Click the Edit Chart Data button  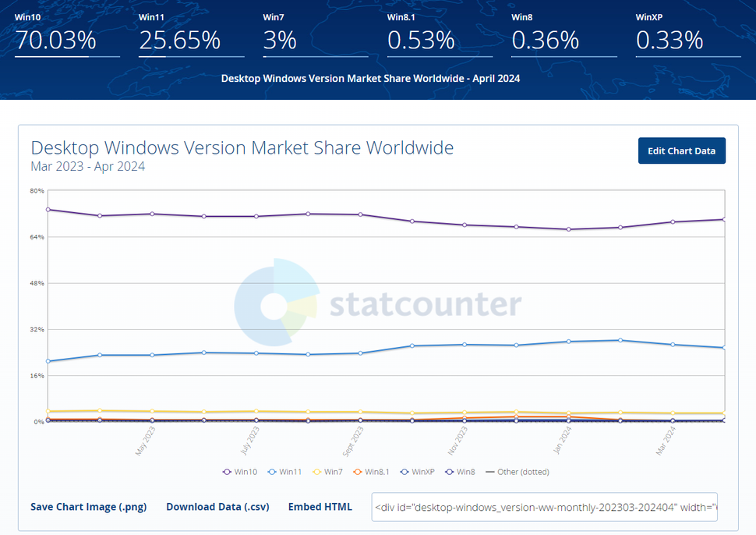click(x=681, y=151)
